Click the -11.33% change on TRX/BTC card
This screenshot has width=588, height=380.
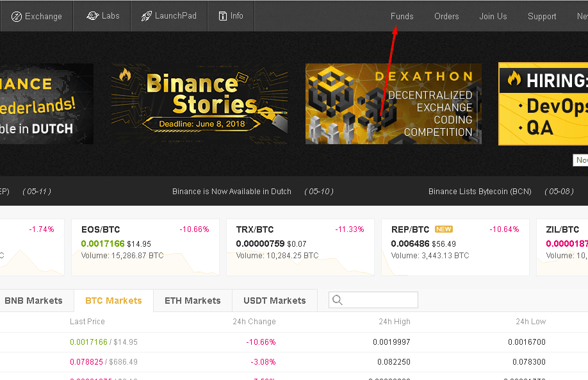pyautogui.click(x=350, y=229)
